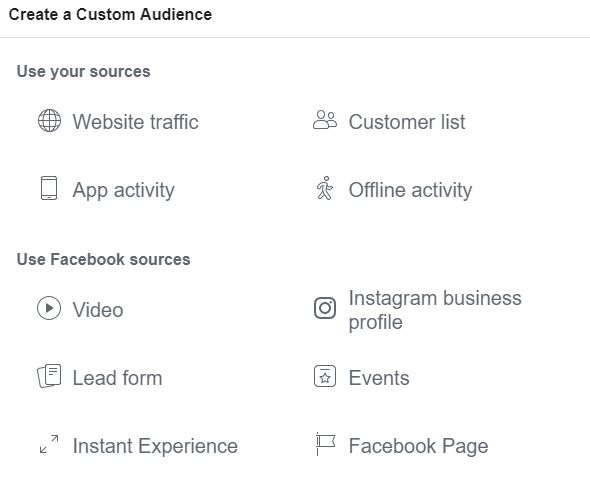Select the App activity source
The image size is (590, 482).
123,190
